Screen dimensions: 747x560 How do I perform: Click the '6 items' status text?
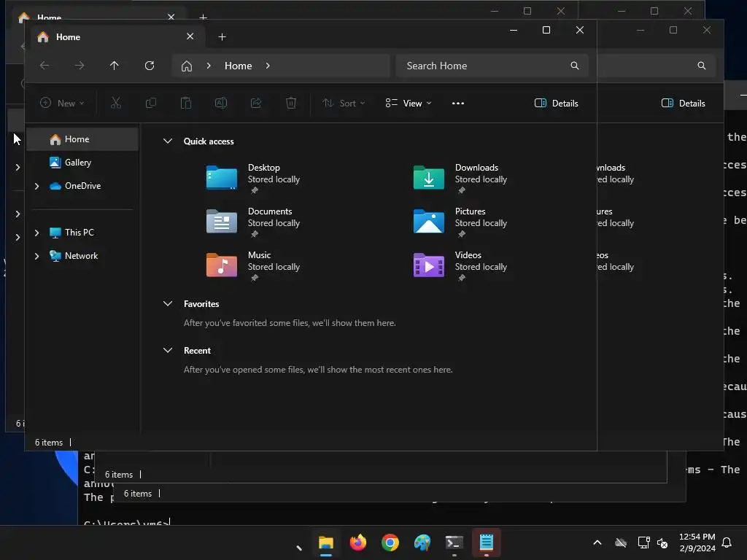[49, 443]
